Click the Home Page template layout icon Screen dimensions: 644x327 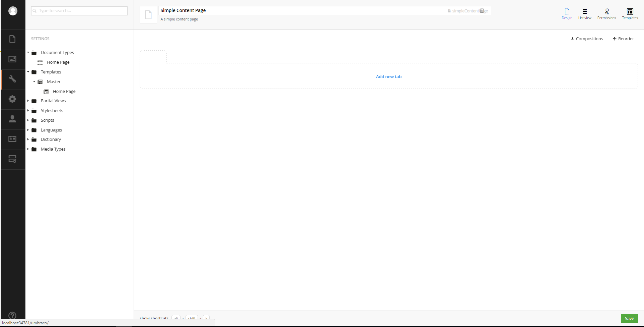point(46,92)
